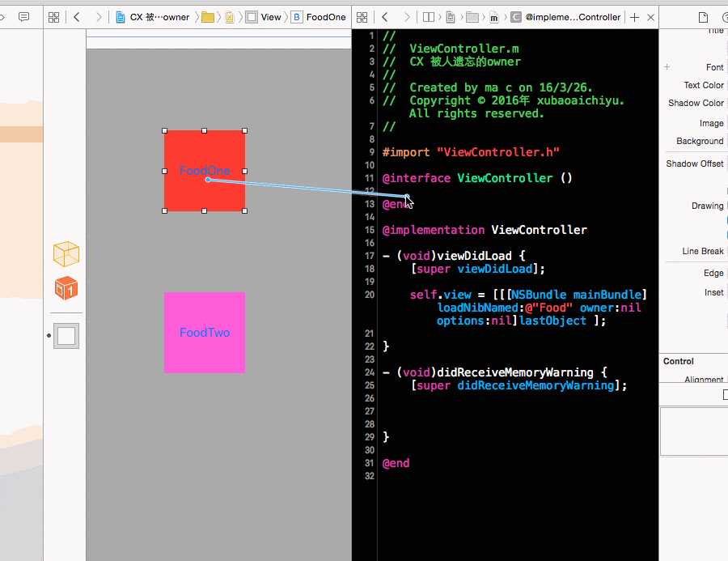The image size is (728, 561).
Task: Click the .m file icon in jump bar
Action: click(494, 18)
